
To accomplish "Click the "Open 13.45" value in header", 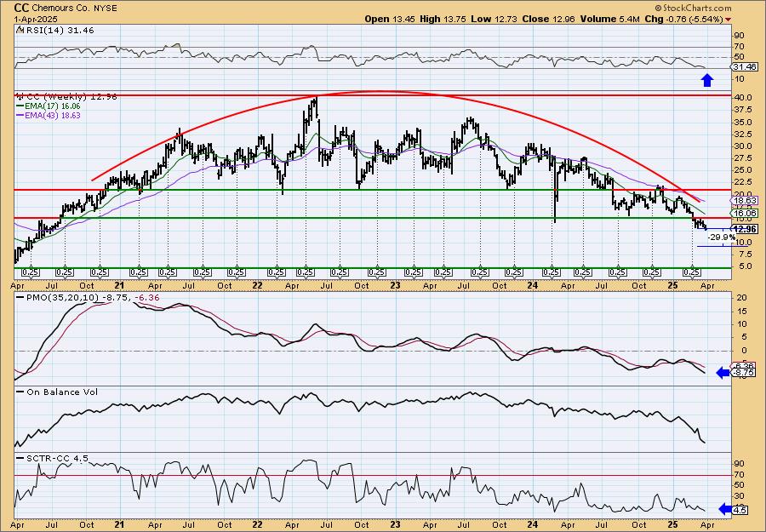I will coord(392,19).
